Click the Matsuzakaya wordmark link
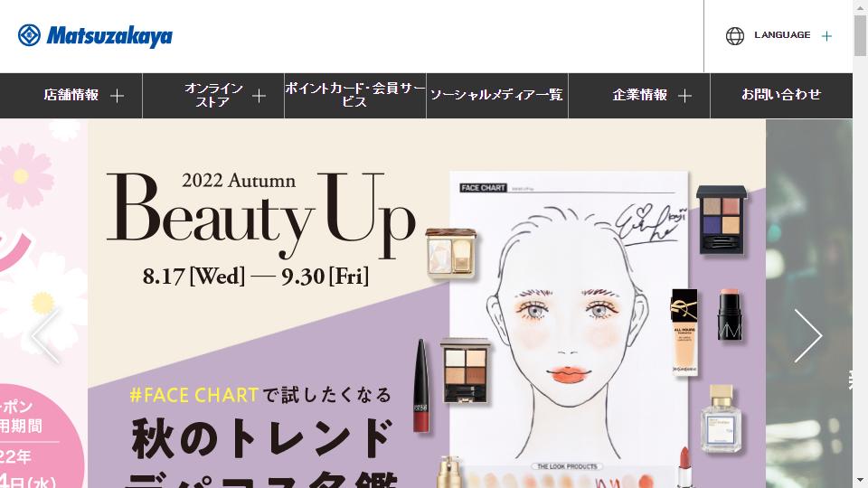The height and width of the screenshot is (488, 868). pyautogui.click(x=109, y=36)
